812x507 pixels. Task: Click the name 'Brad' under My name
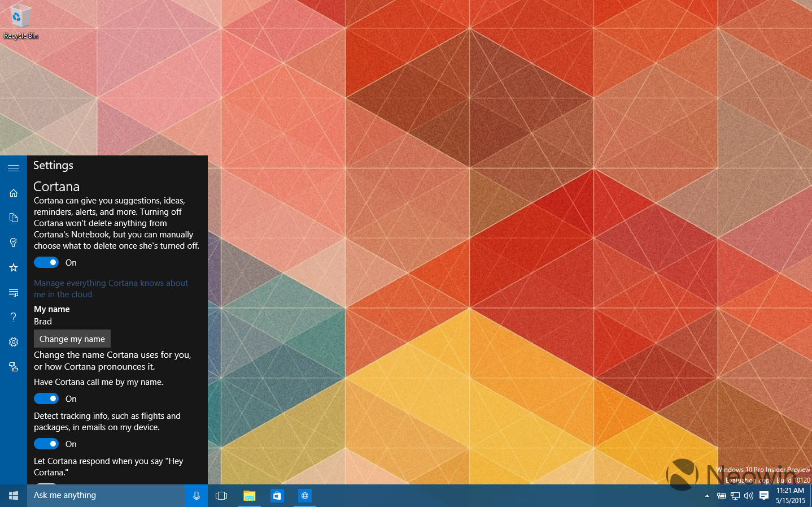click(43, 321)
